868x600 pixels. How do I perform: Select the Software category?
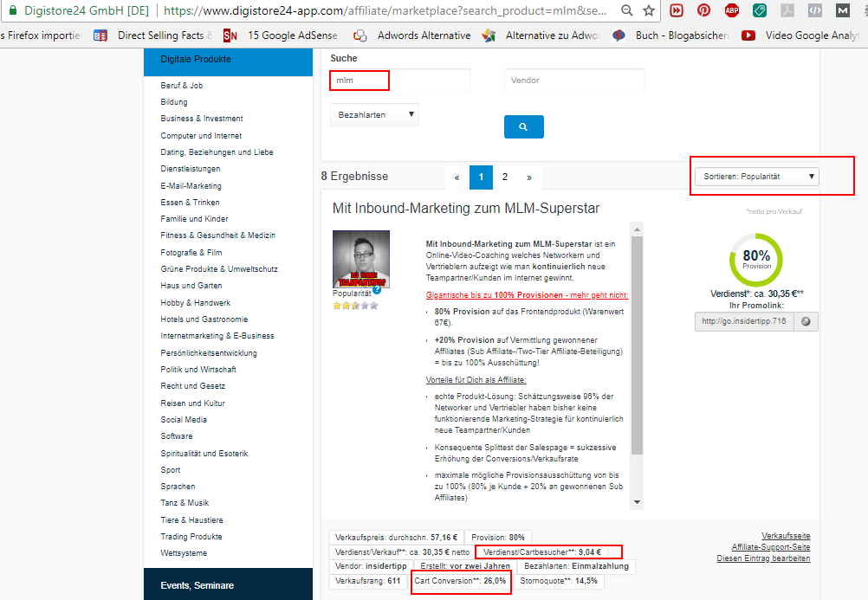177,436
